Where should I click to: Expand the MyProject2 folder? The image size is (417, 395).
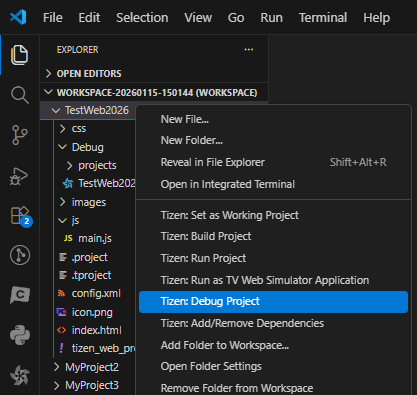pyautogui.click(x=57, y=367)
